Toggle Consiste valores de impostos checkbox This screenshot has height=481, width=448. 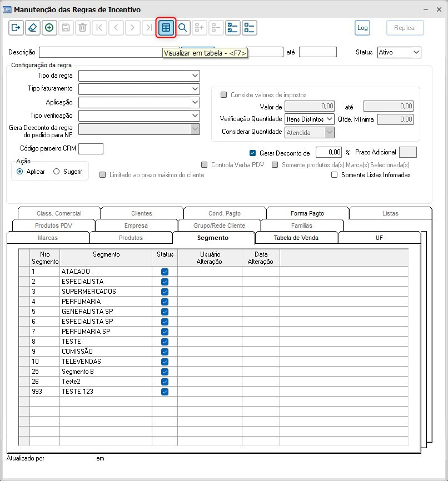(x=224, y=95)
